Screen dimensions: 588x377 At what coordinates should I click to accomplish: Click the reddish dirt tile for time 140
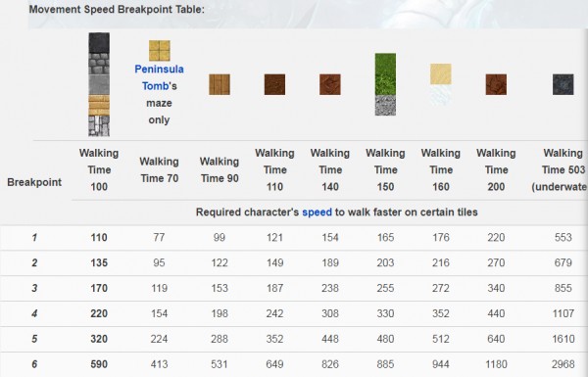pyautogui.click(x=330, y=84)
